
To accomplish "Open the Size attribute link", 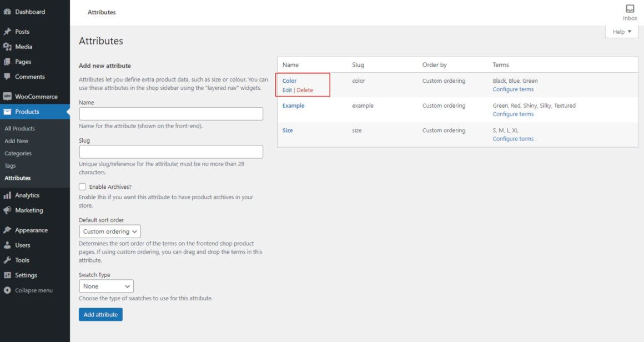I will [288, 130].
